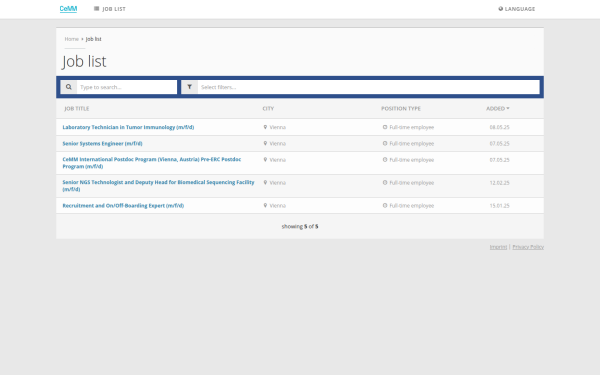Click the globe icon beside Language
Viewport: 600px width, 375px height.
coord(501,9)
